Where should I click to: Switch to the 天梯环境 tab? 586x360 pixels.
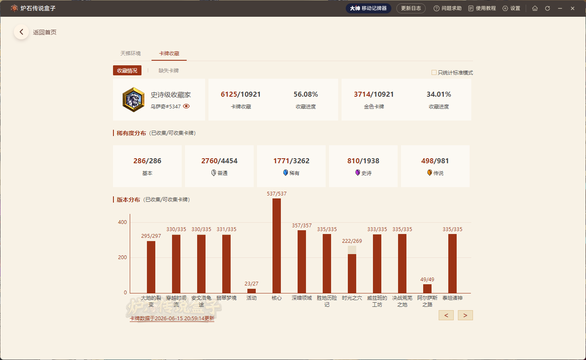coord(130,53)
